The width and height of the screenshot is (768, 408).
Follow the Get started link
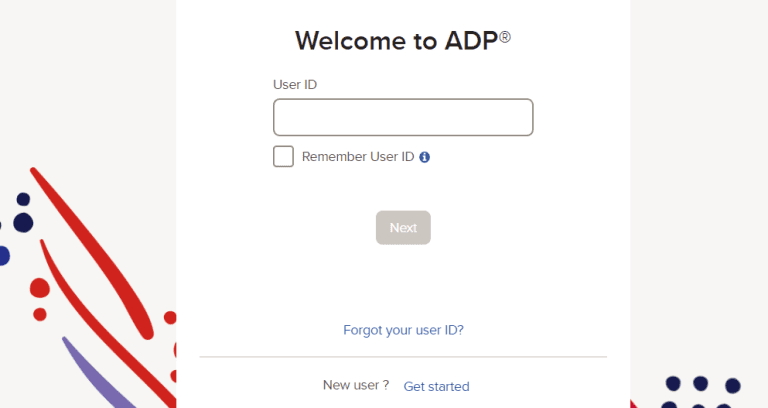436,386
